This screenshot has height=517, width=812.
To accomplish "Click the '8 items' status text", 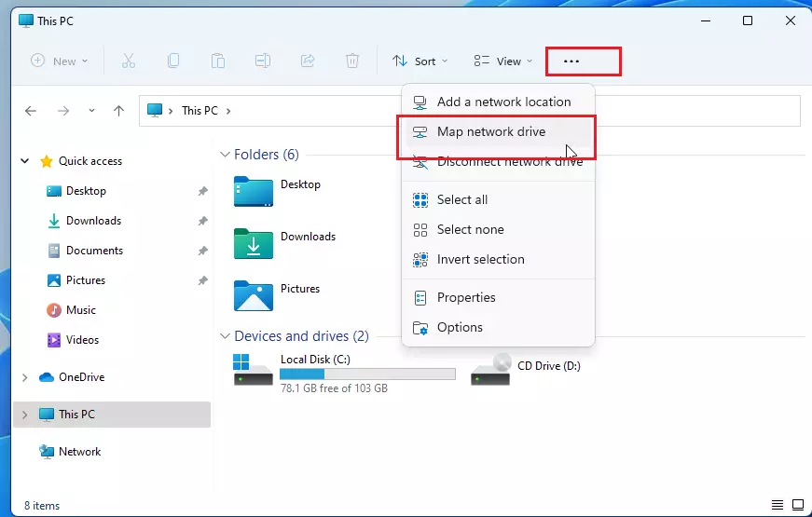I will pyautogui.click(x=42, y=506).
